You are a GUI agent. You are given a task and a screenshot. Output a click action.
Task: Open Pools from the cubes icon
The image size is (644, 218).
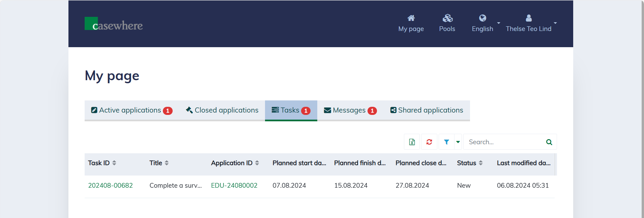pyautogui.click(x=447, y=18)
